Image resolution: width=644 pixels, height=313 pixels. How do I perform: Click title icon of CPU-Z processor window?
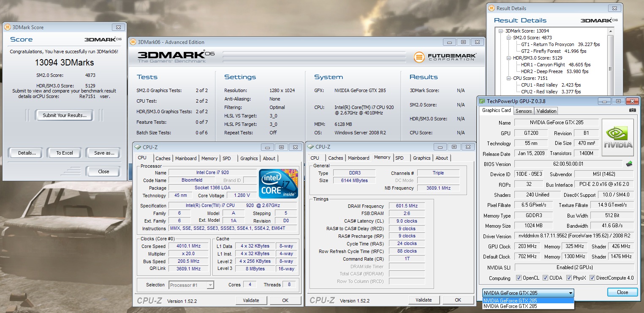click(x=139, y=147)
